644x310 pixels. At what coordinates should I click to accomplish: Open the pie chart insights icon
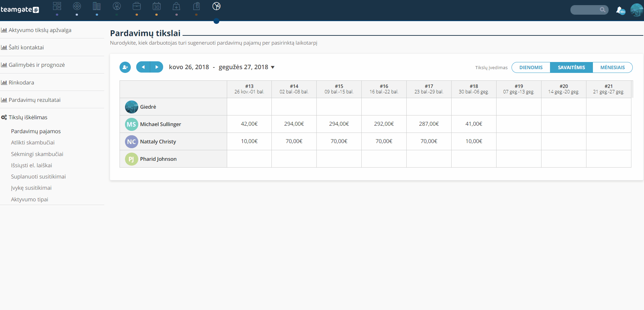click(x=216, y=6)
